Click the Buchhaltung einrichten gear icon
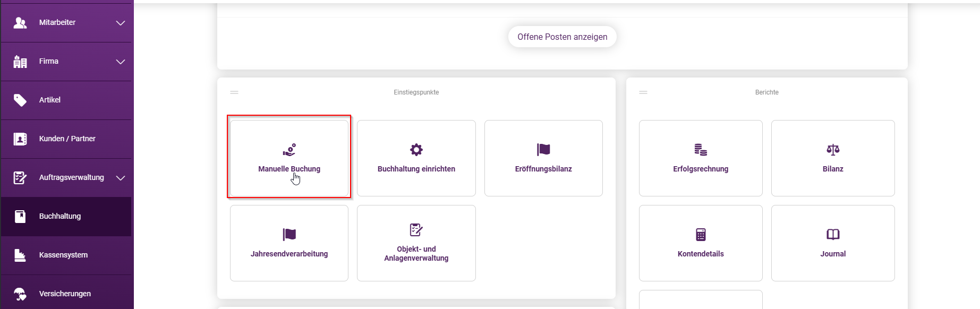The image size is (980, 309). click(x=416, y=150)
